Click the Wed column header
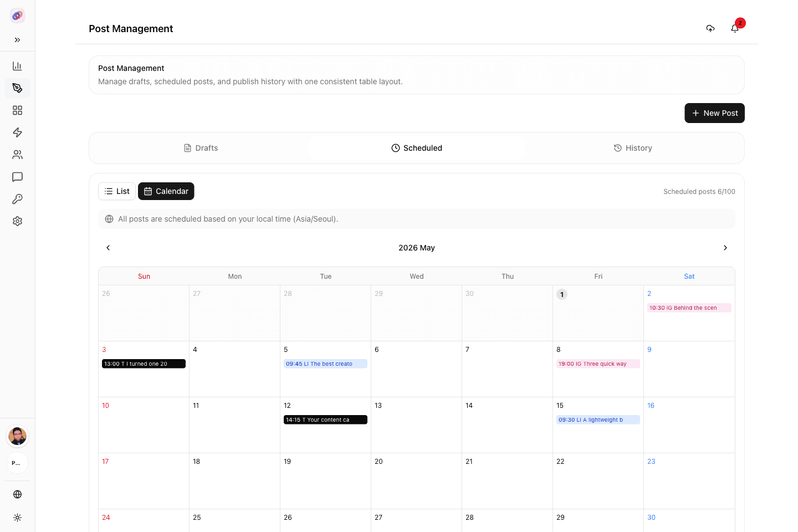 (417, 277)
